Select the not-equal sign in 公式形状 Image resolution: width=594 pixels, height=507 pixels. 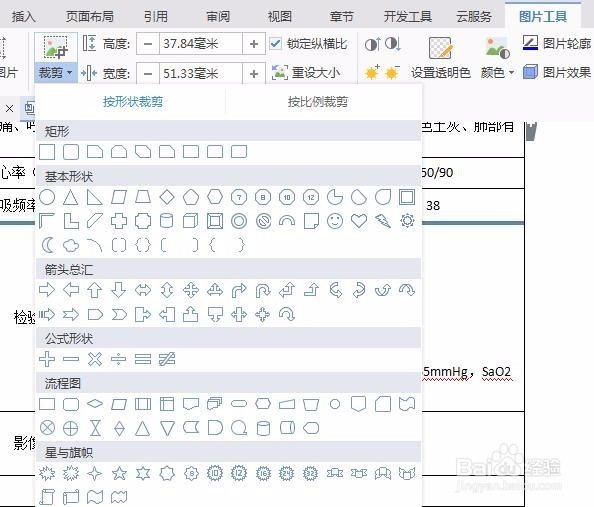[167, 359]
